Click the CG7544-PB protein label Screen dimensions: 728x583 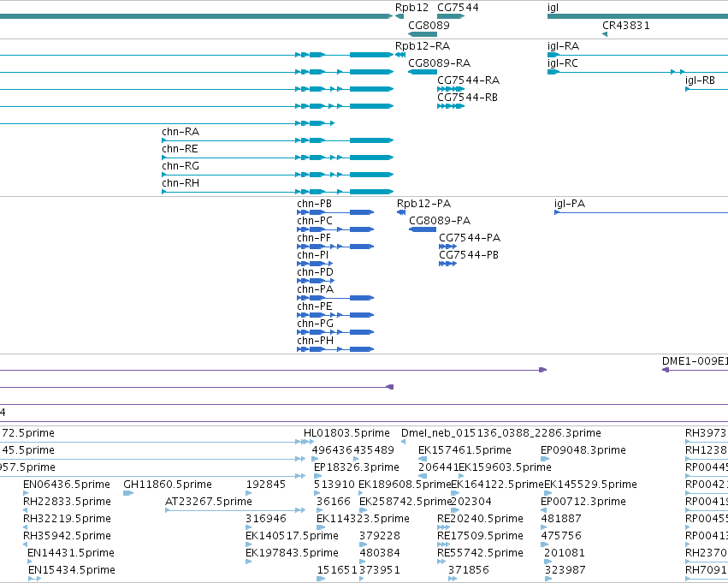tap(469, 255)
